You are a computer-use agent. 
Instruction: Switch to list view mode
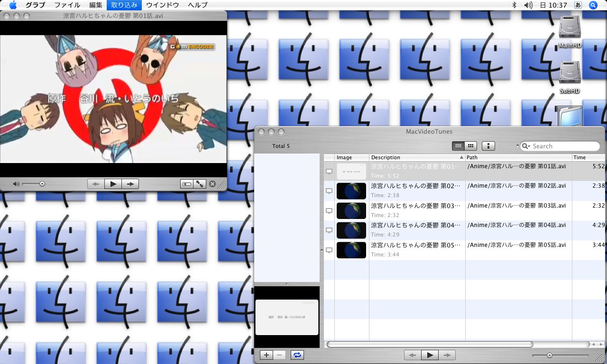coord(458,146)
